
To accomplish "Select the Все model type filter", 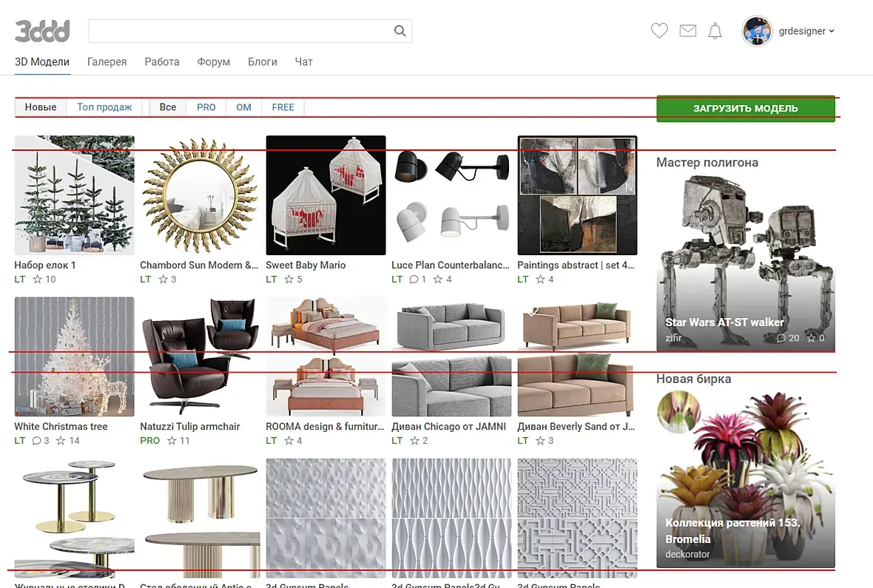I will 168,107.
